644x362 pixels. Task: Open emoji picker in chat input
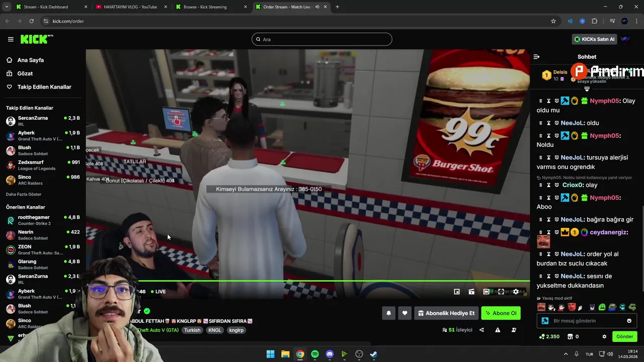(629, 321)
